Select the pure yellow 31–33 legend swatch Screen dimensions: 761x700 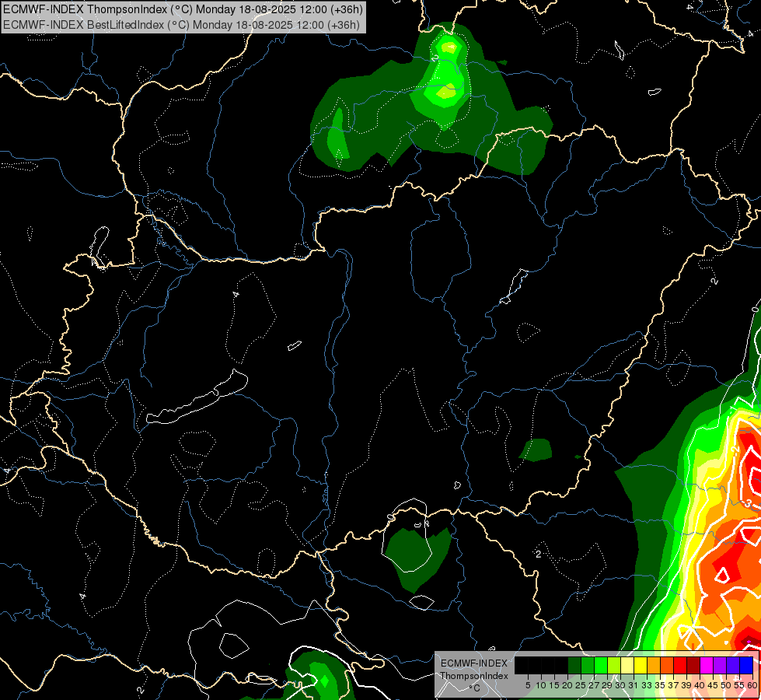click(x=641, y=665)
